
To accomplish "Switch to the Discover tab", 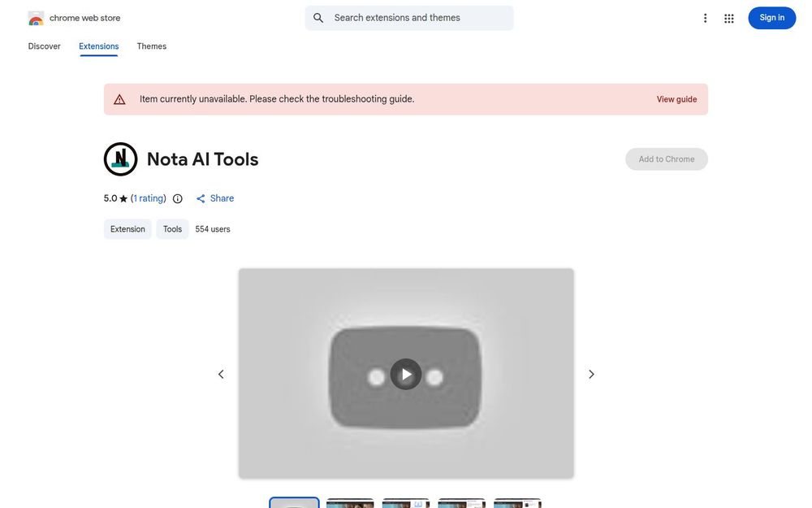I will tap(44, 46).
